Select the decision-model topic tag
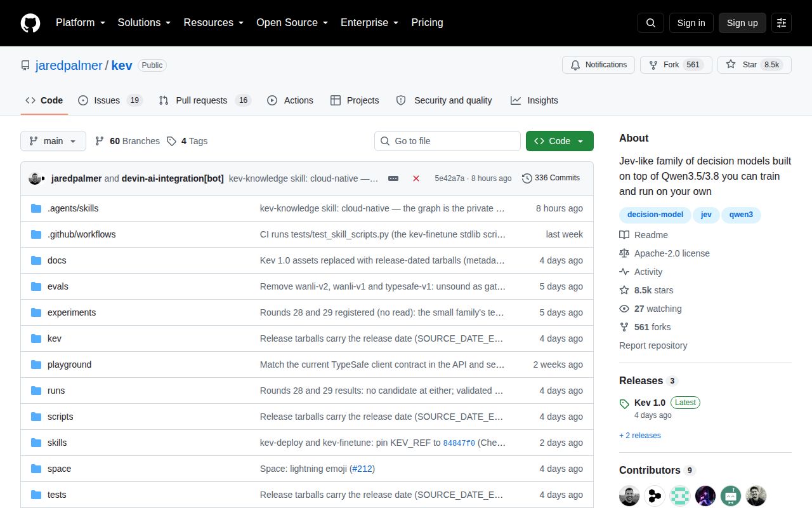812x508 pixels. [x=655, y=215]
